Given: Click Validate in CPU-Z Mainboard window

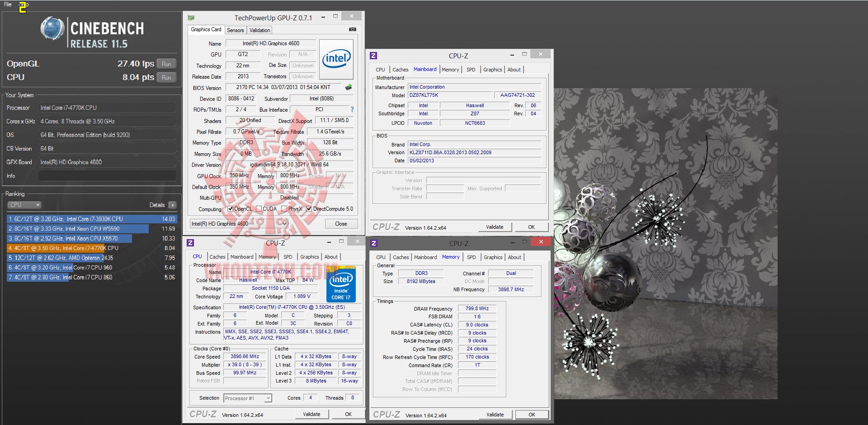Looking at the screenshot, I should point(495,227).
